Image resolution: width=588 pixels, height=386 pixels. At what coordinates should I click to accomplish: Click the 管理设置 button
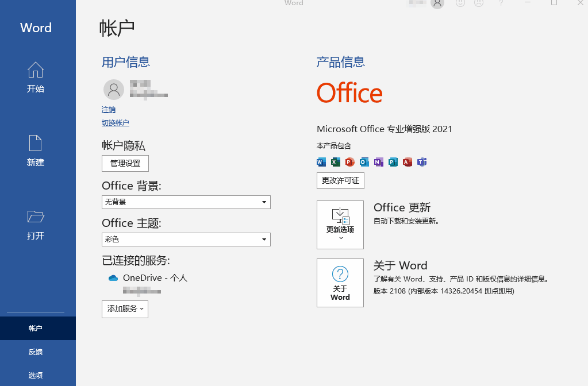click(x=125, y=163)
